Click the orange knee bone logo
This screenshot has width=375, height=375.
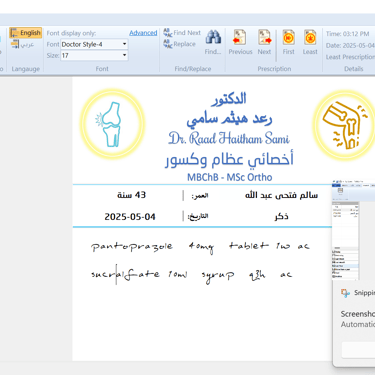click(345, 125)
